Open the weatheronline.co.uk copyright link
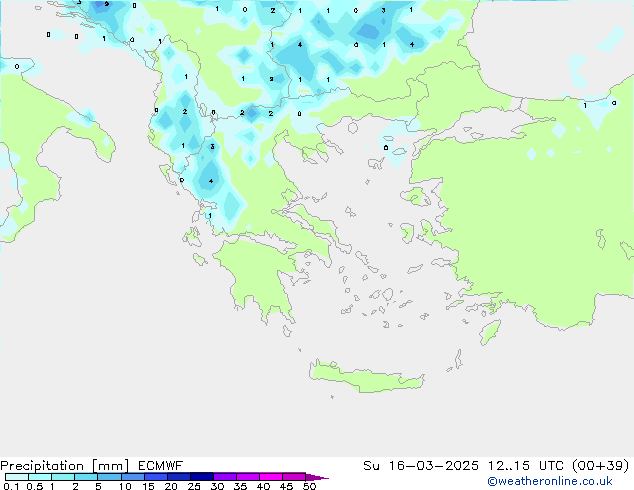Image resolution: width=634 pixels, height=490 pixels. (x=550, y=481)
